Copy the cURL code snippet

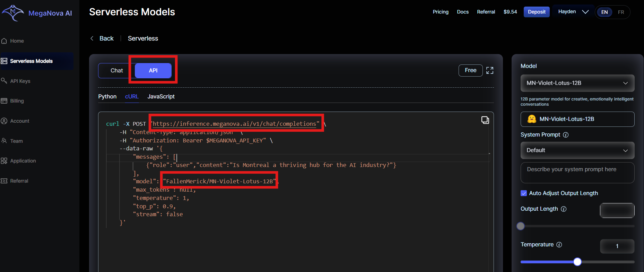(485, 120)
